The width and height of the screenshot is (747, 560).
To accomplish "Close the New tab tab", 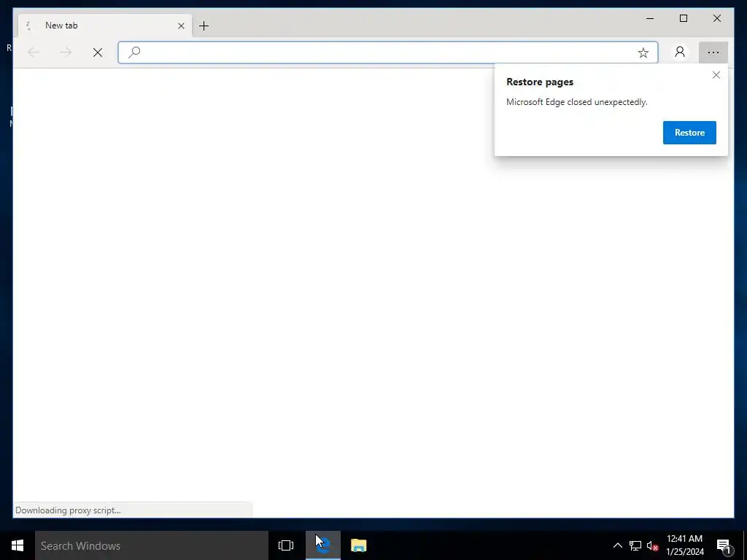I will (181, 26).
